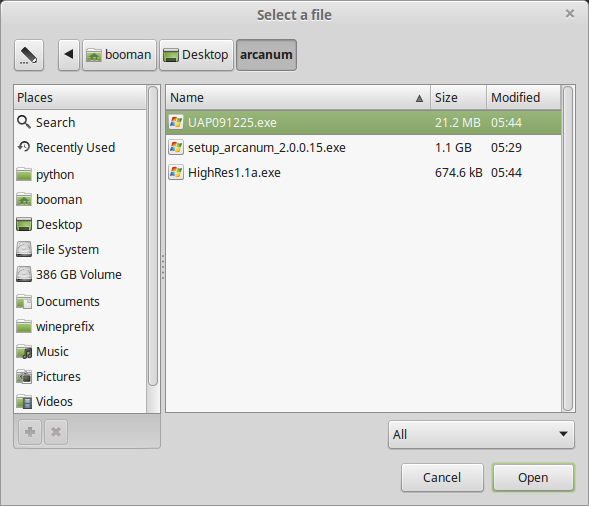Go to the booman folder in the path bar
This screenshot has width=589, height=506.
[119, 55]
